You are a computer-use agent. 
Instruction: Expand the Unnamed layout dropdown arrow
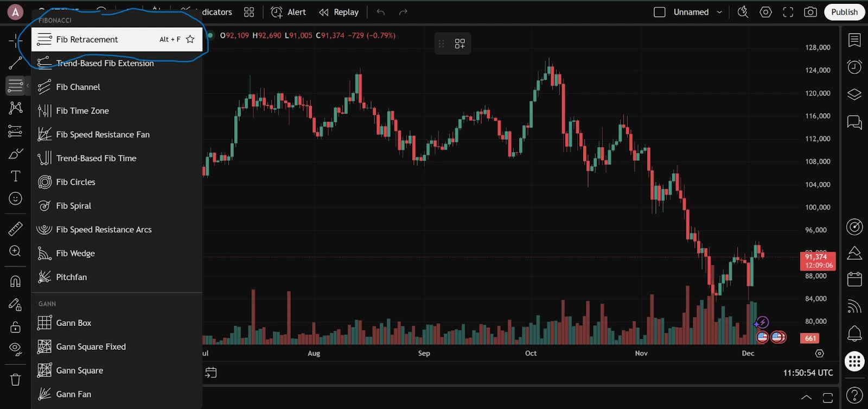pyautogui.click(x=719, y=12)
